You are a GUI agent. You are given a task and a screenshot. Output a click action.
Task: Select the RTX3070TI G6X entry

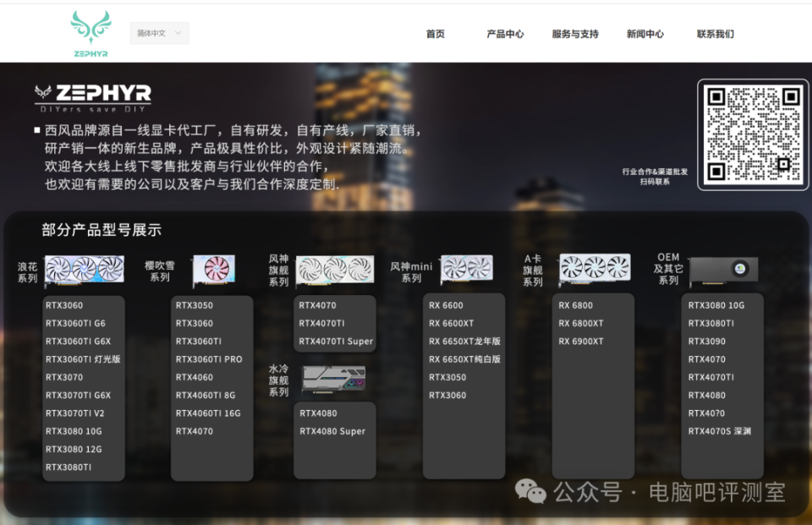(78, 395)
